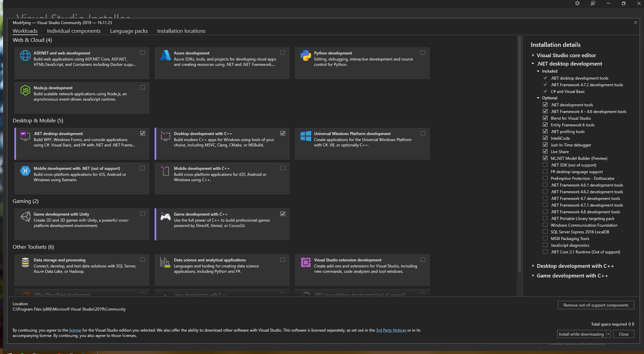
Task: Close the Modifying dialog with the X
Action: click(635, 22)
